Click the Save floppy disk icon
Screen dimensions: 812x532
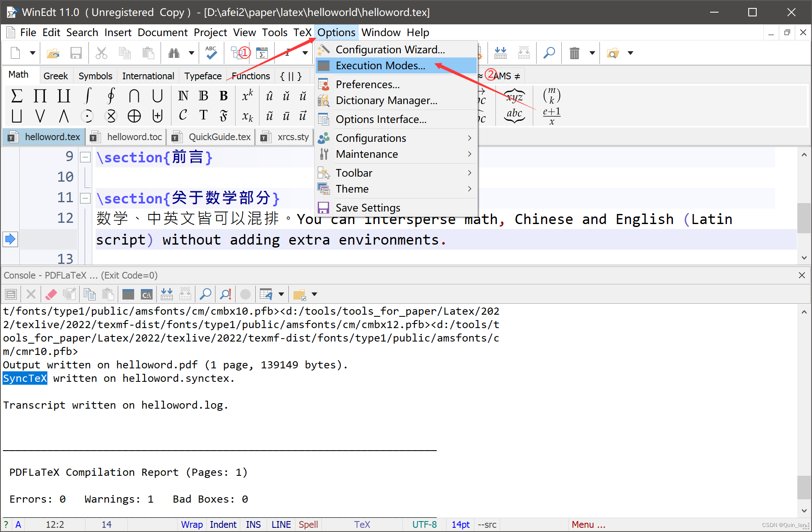(x=76, y=53)
